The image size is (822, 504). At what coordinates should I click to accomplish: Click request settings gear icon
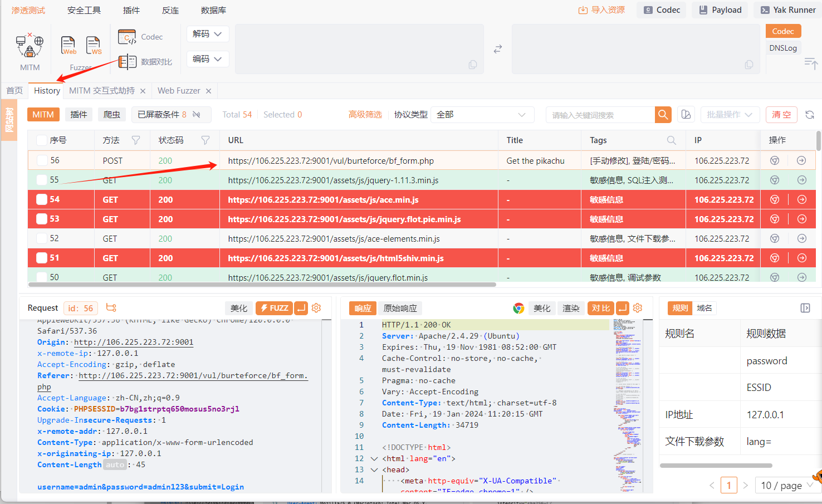pyautogui.click(x=316, y=308)
